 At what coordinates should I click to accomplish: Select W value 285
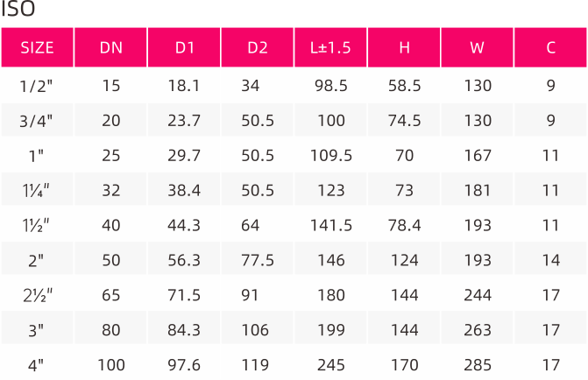click(x=478, y=365)
